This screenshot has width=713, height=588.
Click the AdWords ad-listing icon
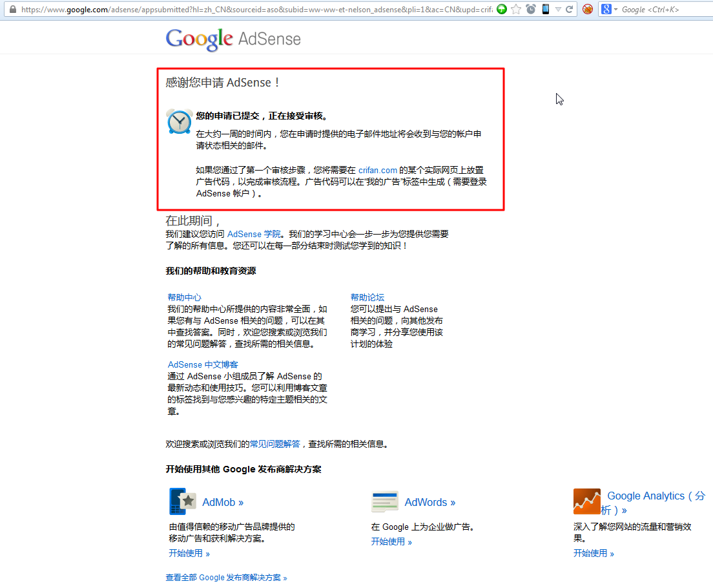(385, 501)
